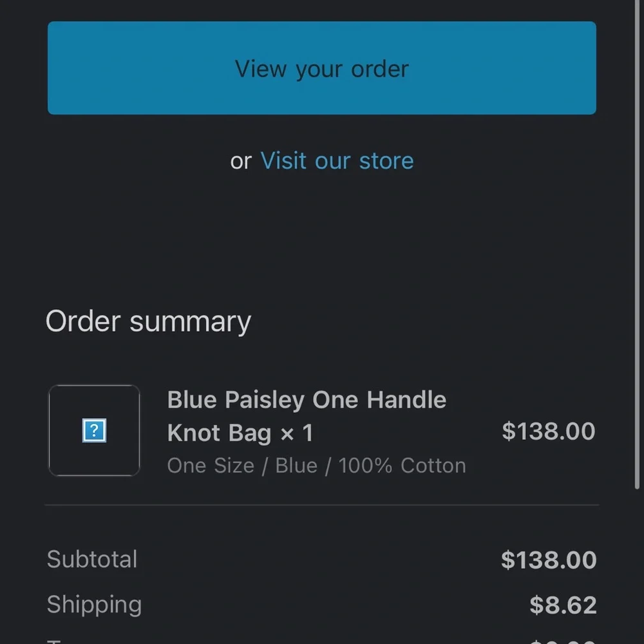Click the divider line below the product
The image size is (644, 644).
[x=321, y=506]
